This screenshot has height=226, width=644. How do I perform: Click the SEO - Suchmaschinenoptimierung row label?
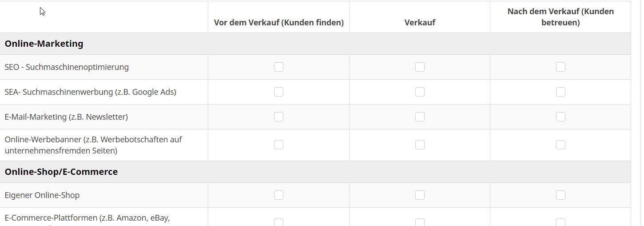tap(67, 67)
